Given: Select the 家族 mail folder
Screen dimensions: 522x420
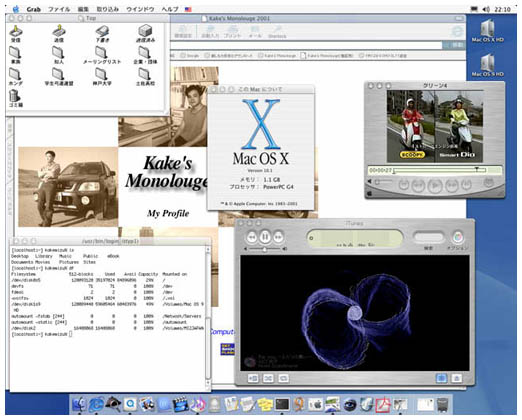Looking at the screenshot, I should click(x=16, y=54).
